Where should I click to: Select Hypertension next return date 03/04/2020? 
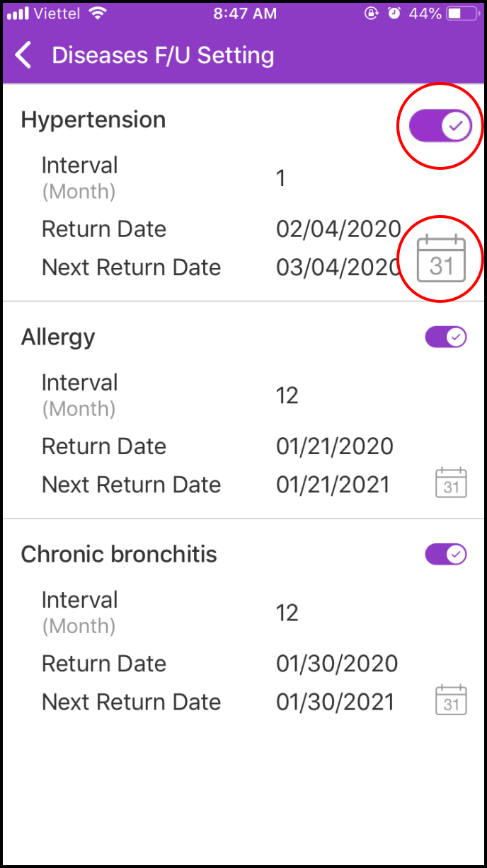coord(338,267)
